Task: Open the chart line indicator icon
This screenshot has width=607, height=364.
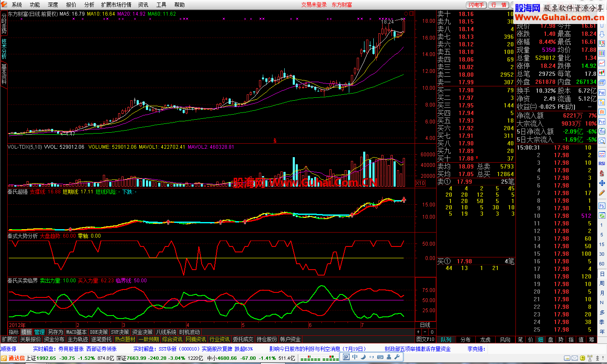Action: coord(602,154)
